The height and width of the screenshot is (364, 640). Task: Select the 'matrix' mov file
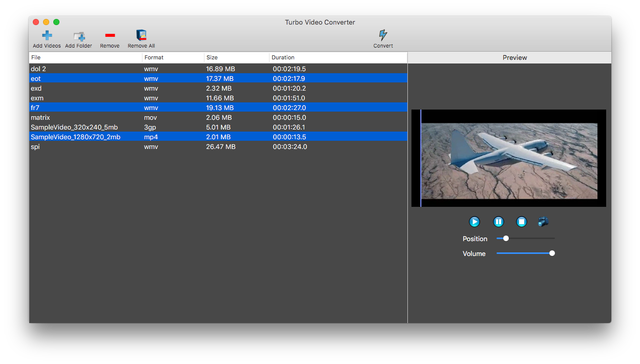[218, 117]
